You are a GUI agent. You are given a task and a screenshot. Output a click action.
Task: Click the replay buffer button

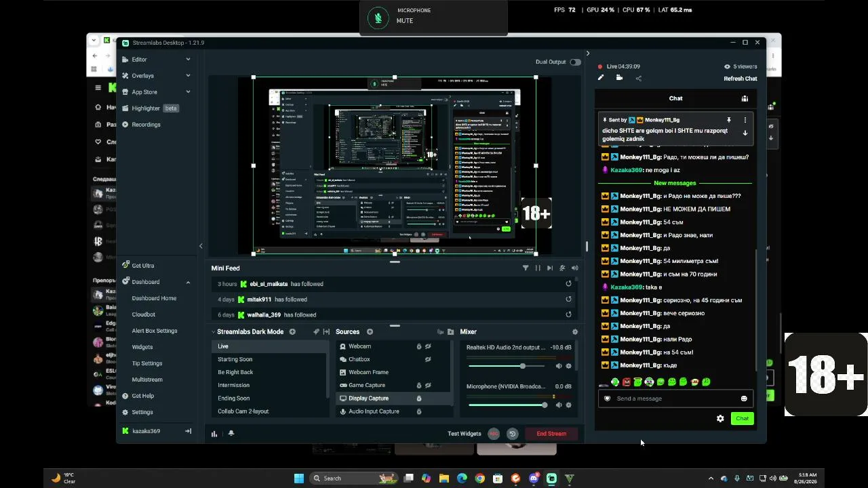513,434
